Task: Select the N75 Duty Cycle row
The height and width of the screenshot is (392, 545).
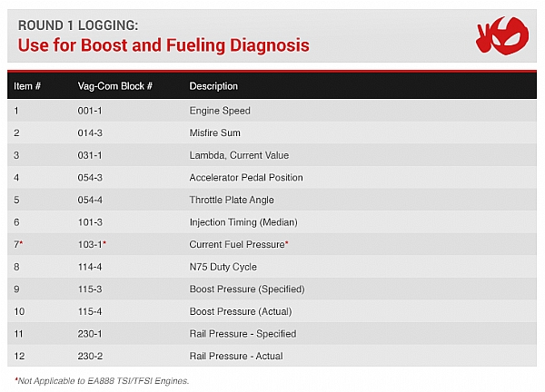Action: (x=272, y=267)
